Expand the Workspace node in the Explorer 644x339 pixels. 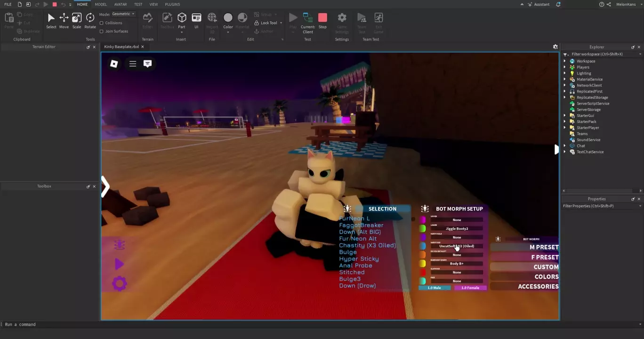pyautogui.click(x=565, y=61)
